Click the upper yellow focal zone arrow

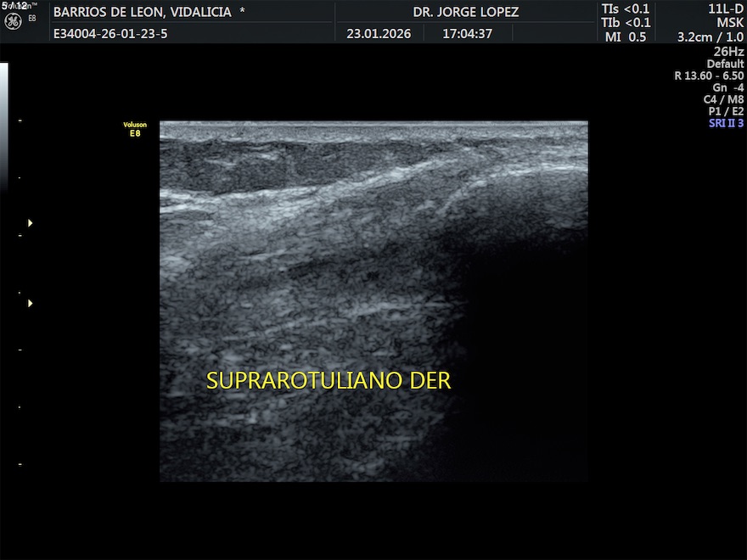coord(31,223)
